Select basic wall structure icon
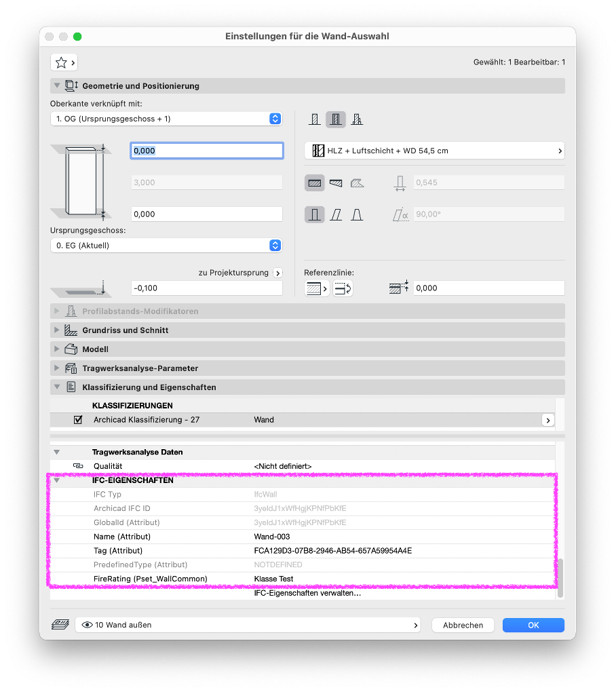Image resolution: width=616 pixels, height=692 pixels. point(315,119)
